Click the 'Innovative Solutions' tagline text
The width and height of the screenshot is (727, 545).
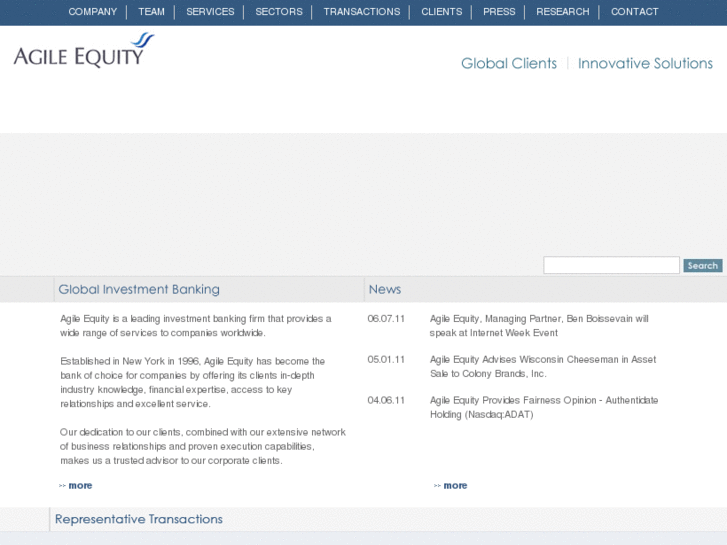click(x=645, y=63)
